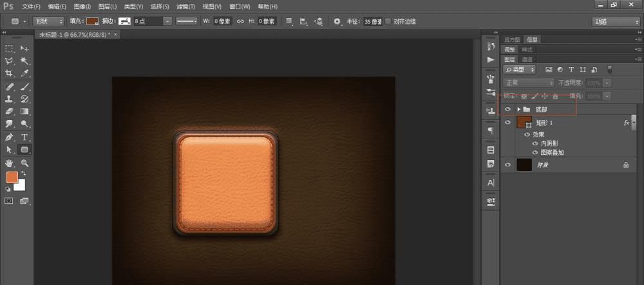Select the Pen tool
The height and width of the screenshot is (285, 644).
9,137
